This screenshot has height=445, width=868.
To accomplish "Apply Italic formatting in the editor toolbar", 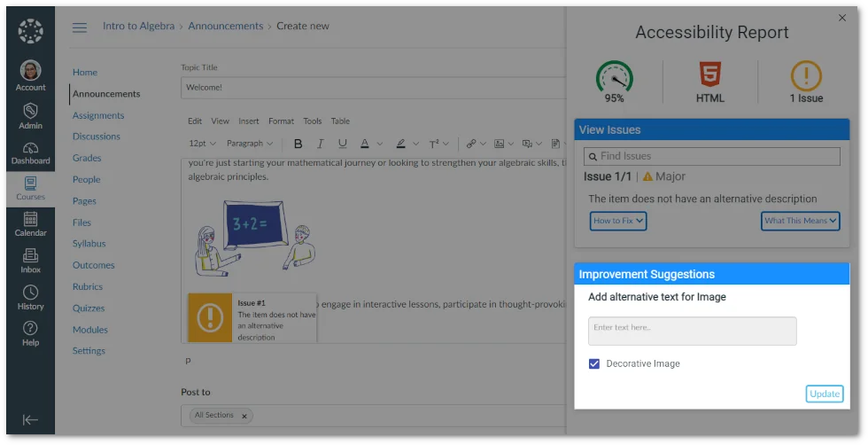I will click(x=321, y=144).
